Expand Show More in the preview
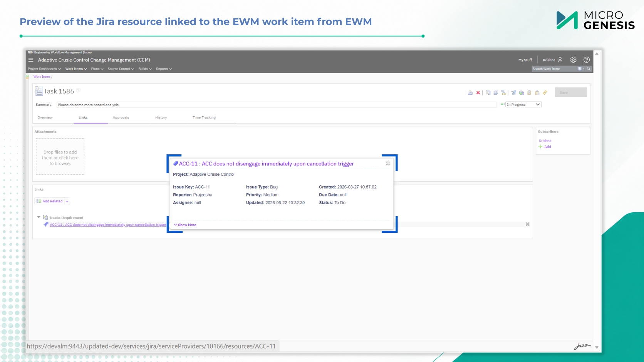The image size is (644, 362). (x=185, y=225)
